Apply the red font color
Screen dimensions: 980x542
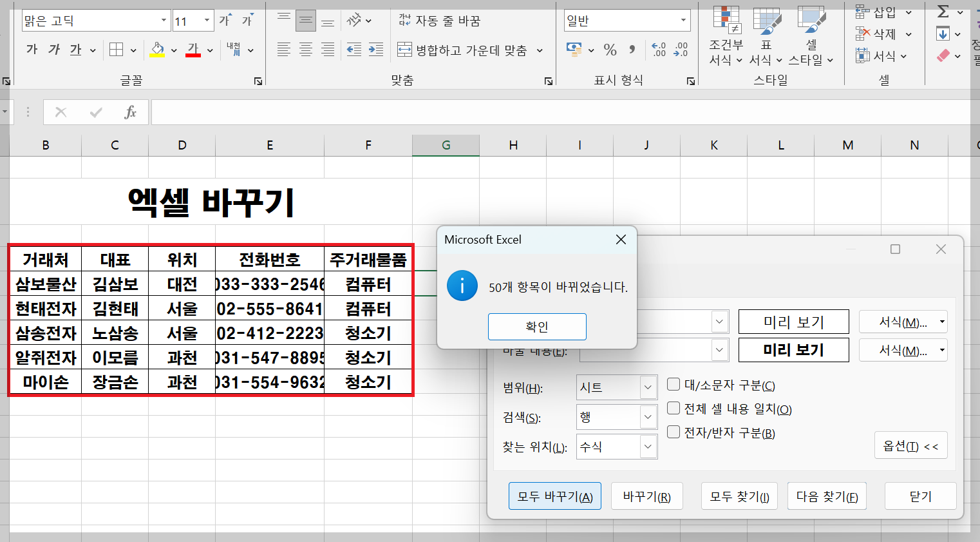click(x=193, y=50)
